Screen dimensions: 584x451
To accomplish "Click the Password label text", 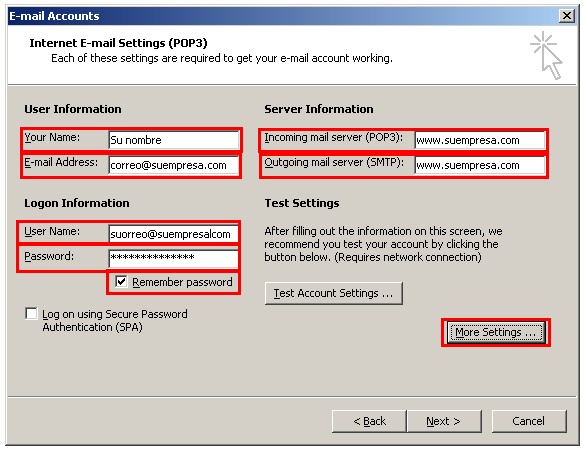I will click(49, 256).
